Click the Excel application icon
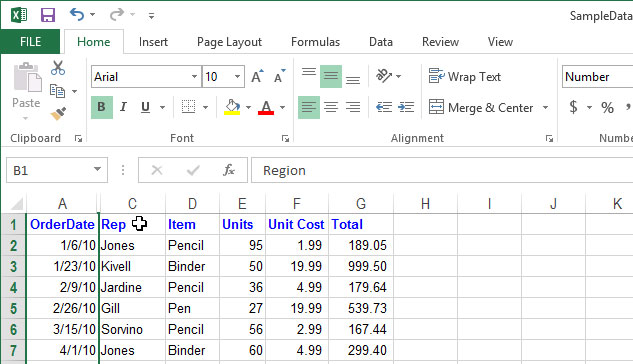633x364 pixels. pos(19,15)
